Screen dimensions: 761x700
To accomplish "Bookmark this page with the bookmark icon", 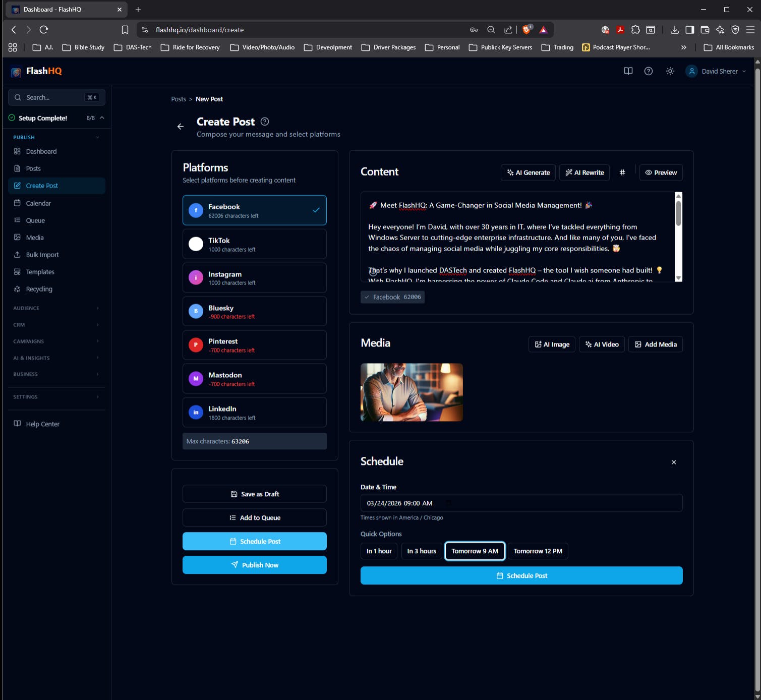I will pyautogui.click(x=125, y=30).
